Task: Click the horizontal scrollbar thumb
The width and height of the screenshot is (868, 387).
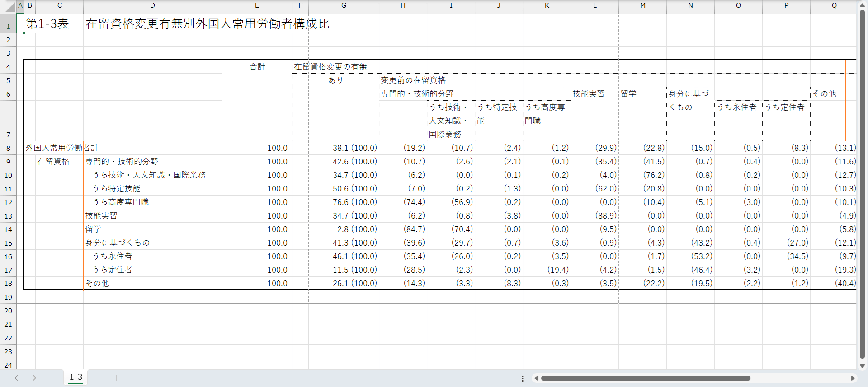Action: click(646, 378)
